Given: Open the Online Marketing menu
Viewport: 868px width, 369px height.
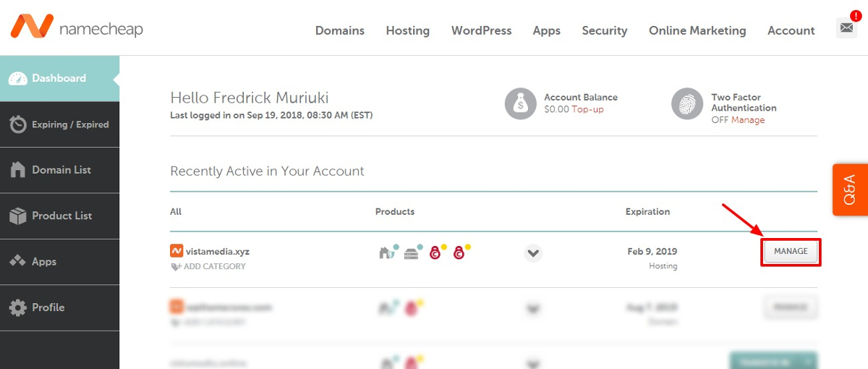Looking at the screenshot, I should coord(697,30).
